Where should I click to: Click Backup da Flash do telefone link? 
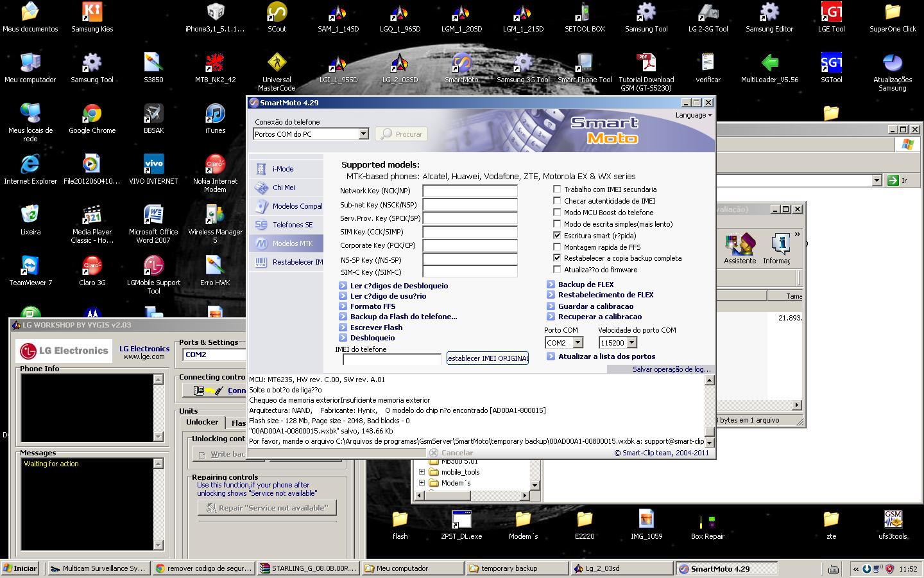coord(404,317)
